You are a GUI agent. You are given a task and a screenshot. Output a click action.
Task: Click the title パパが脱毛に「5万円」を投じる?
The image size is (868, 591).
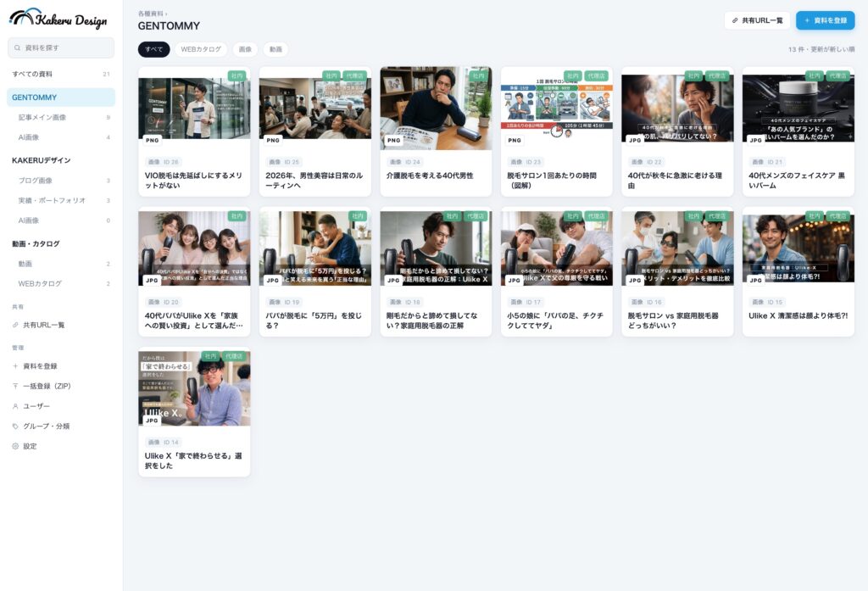314,321
